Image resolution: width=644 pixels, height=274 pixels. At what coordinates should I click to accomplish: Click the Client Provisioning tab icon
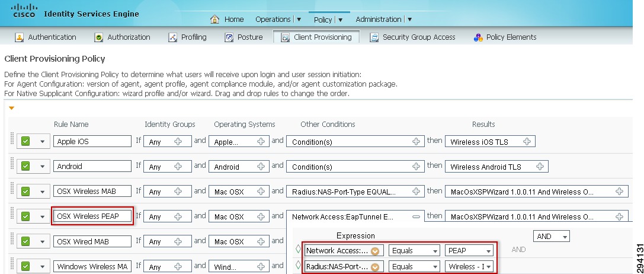pos(286,37)
